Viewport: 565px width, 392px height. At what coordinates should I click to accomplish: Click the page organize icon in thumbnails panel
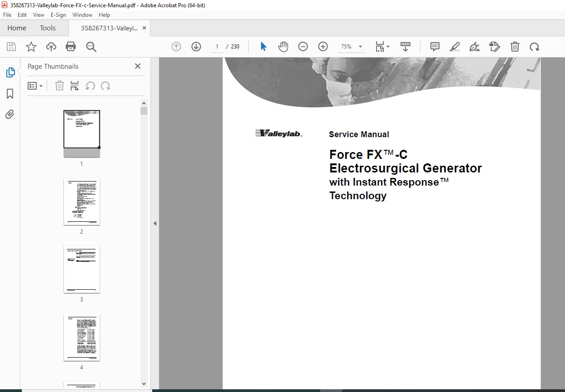click(75, 86)
